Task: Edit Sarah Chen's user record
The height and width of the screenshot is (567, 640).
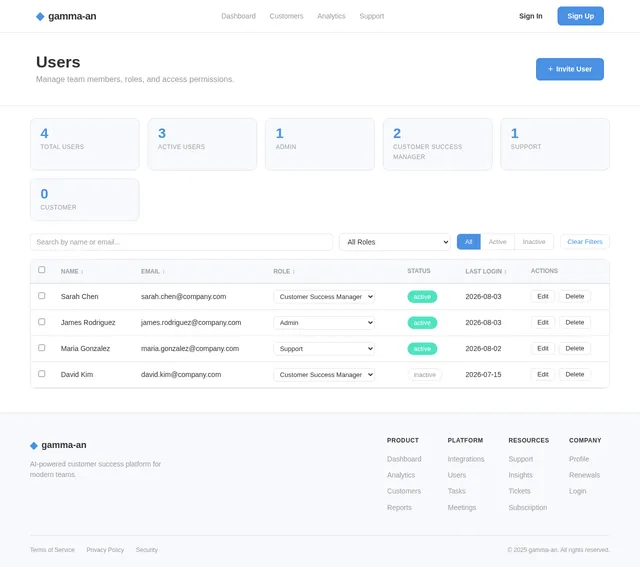Action: (543, 296)
